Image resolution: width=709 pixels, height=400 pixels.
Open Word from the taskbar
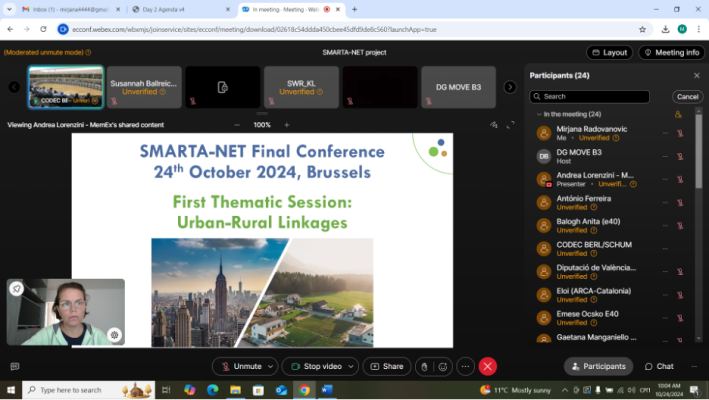[327, 390]
